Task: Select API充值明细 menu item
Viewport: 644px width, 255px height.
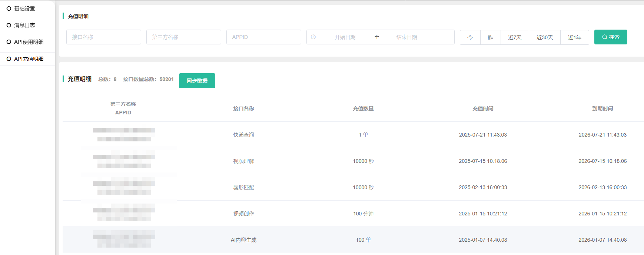Action: point(29,59)
